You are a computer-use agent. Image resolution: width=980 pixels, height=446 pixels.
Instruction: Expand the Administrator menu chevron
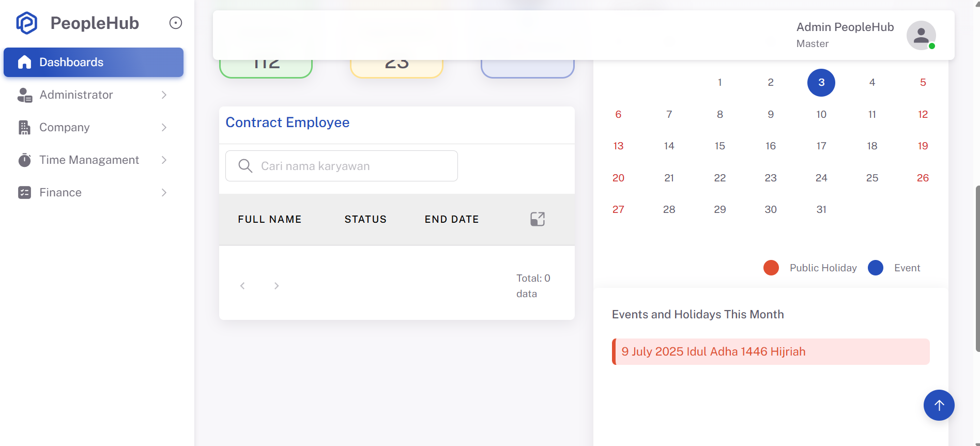click(164, 95)
